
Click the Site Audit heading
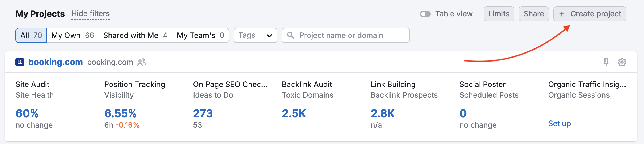click(x=32, y=84)
